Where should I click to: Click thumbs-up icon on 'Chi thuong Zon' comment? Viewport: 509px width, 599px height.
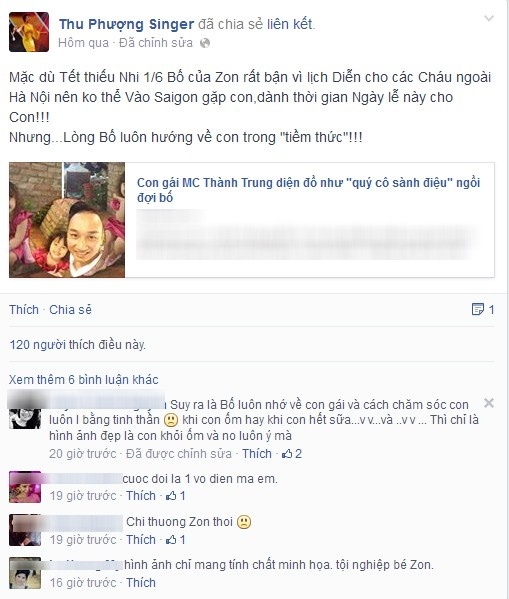tap(170, 540)
